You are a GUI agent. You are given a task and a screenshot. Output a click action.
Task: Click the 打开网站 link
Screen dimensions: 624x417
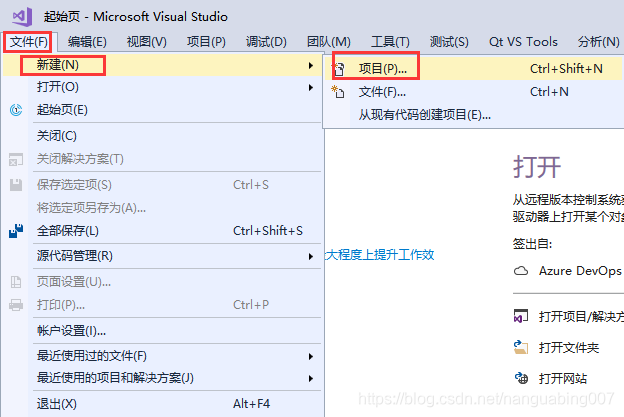click(x=563, y=378)
